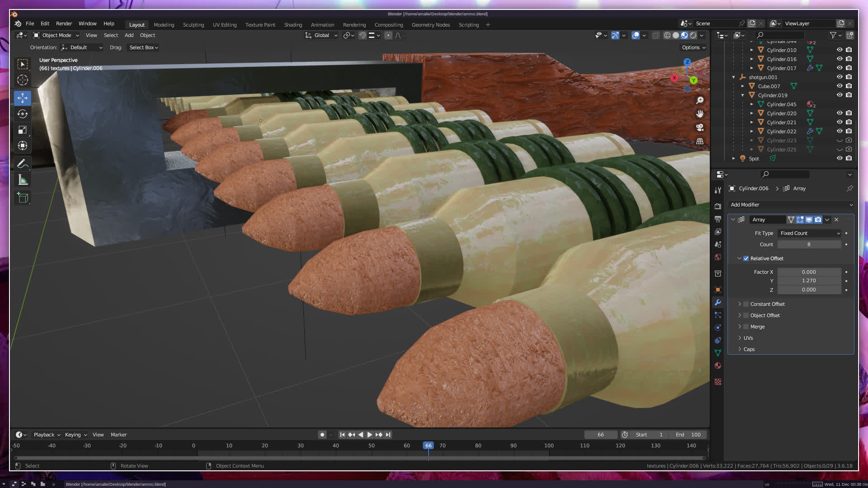The width and height of the screenshot is (868, 488).
Task: Enable the Constant Offset checkbox
Action: 746,304
